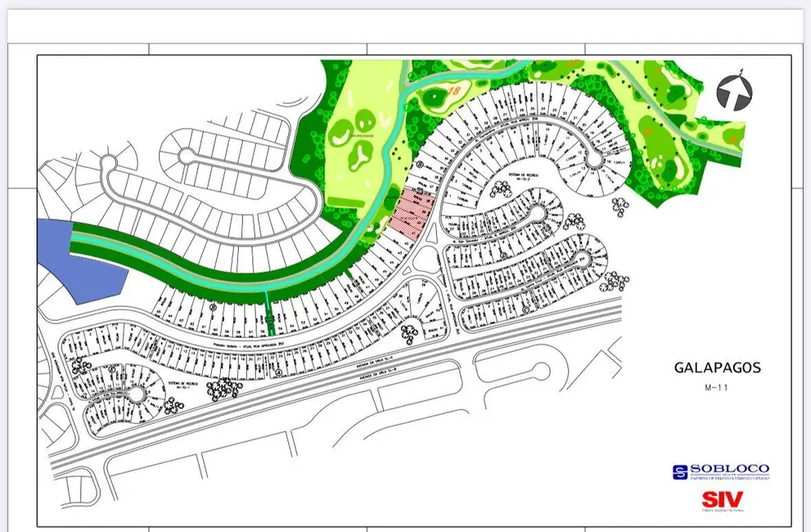Select the circled block A marker near the avenue
This screenshot has width=811, height=532.
(278, 372)
